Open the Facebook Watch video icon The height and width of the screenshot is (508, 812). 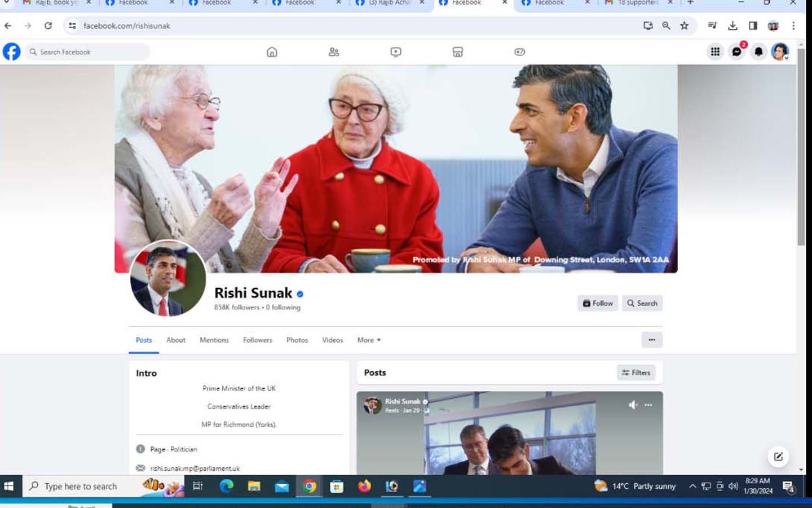pyautogui.click(x=396, y=52)
